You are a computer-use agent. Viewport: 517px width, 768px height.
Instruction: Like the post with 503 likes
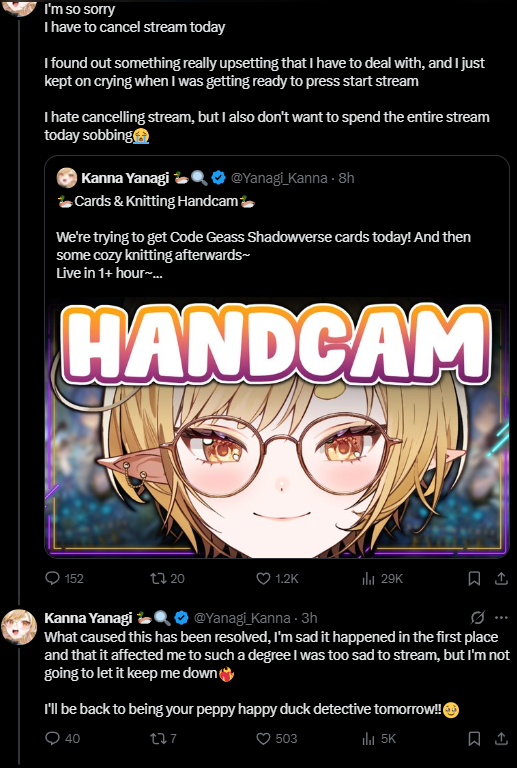[x=277, y=738]
